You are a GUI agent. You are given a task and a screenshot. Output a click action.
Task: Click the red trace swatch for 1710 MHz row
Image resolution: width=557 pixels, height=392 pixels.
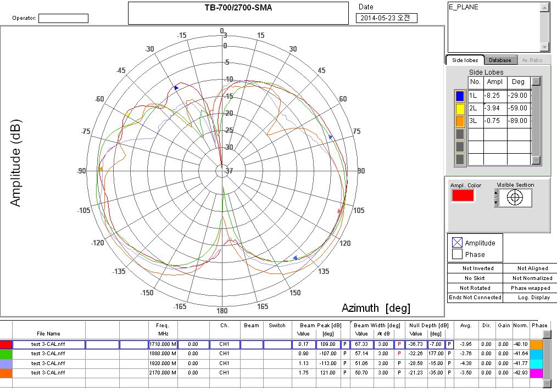[x=5, y=344]
